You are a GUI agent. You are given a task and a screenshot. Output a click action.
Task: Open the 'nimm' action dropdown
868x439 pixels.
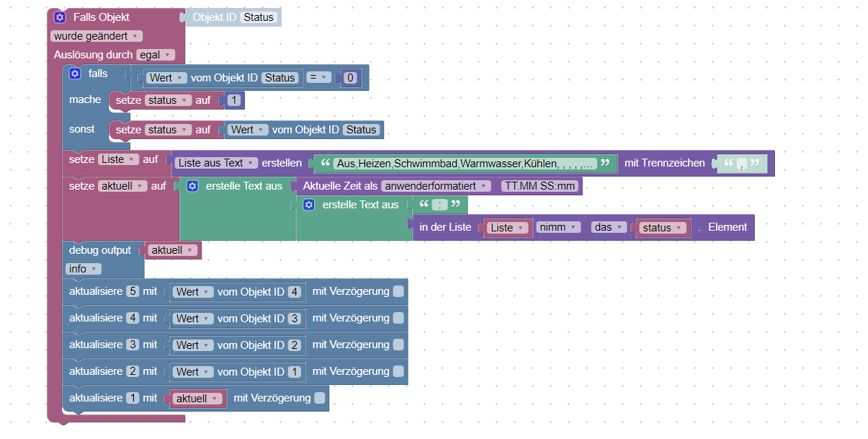(x=558, y=227)
